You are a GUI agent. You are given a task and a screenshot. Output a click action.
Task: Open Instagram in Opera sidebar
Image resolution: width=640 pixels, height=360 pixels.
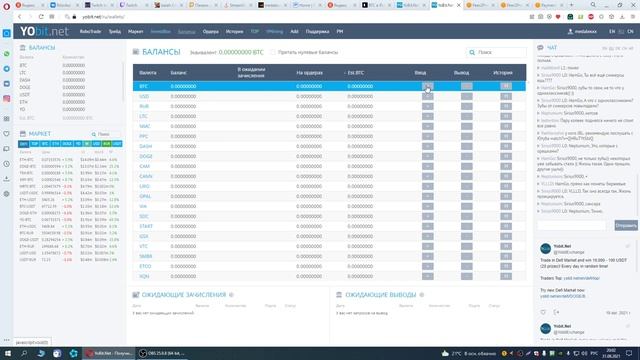click(7, 98)
